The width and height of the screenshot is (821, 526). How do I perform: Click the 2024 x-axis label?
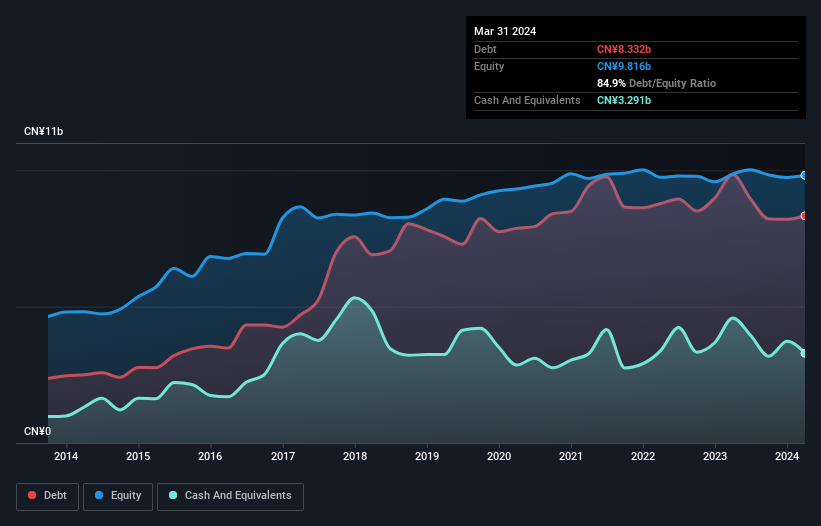pos(787,456)
